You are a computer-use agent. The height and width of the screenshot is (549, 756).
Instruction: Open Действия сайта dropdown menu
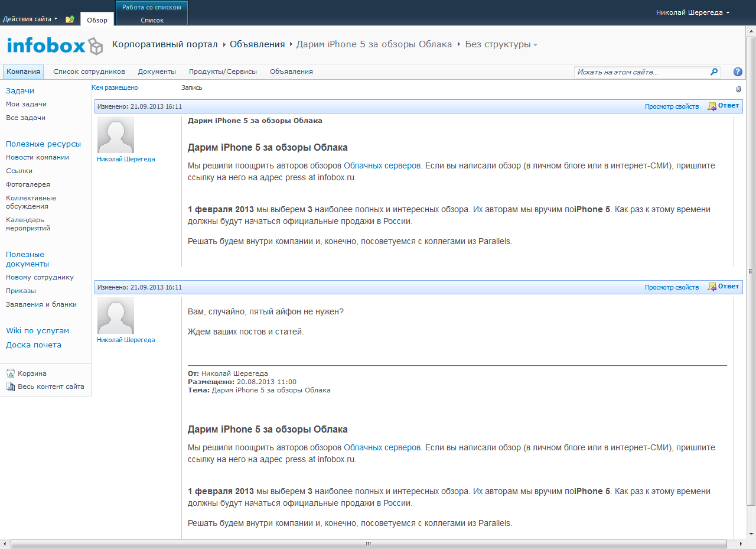click(x=30, y=19)
